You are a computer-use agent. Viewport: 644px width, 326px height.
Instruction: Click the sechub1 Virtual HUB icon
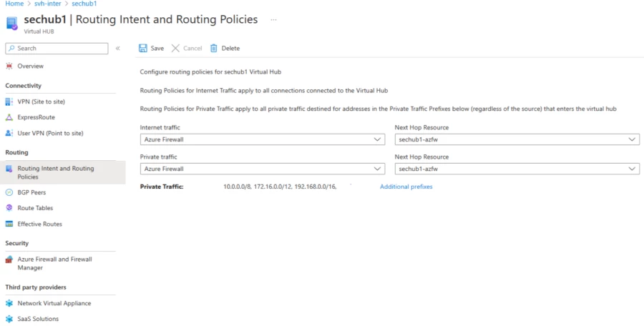pyautogui.click(x=12, y=24)
